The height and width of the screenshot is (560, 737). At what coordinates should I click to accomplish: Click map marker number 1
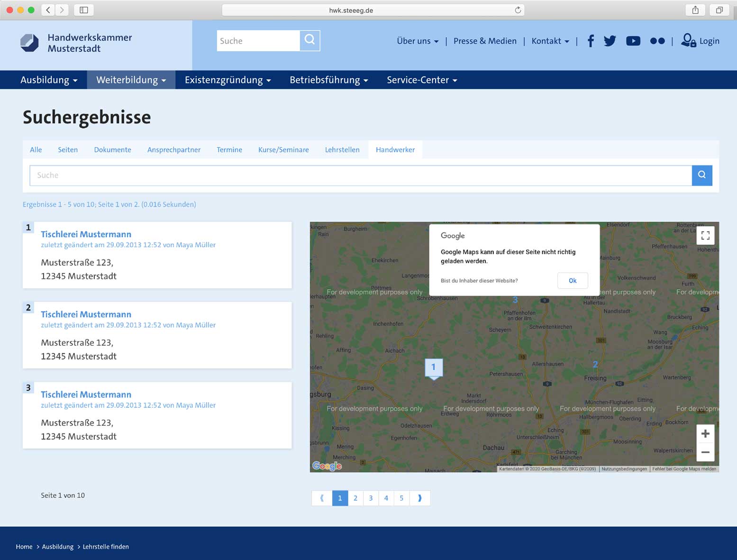coord(433,367)
